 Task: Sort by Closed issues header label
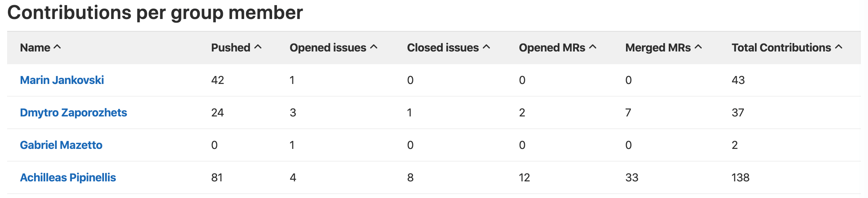click(x=443, y=48)
